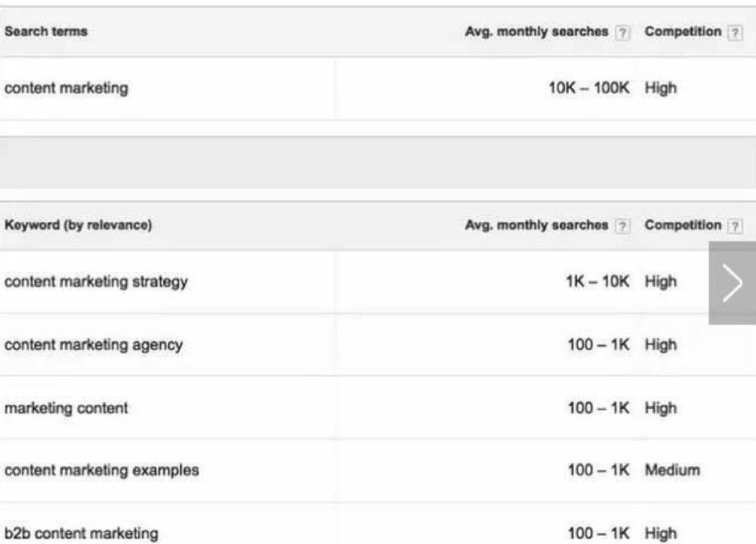The height and width of the screenshot is (544, 756).
Task: Go to next slide with right arrow
Action: (732, 283)
